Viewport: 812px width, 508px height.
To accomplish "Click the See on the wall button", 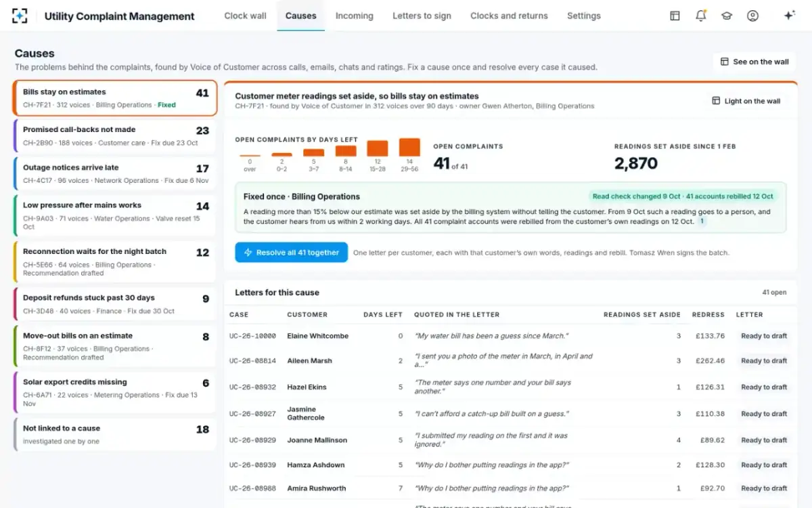I will (754, 62).
